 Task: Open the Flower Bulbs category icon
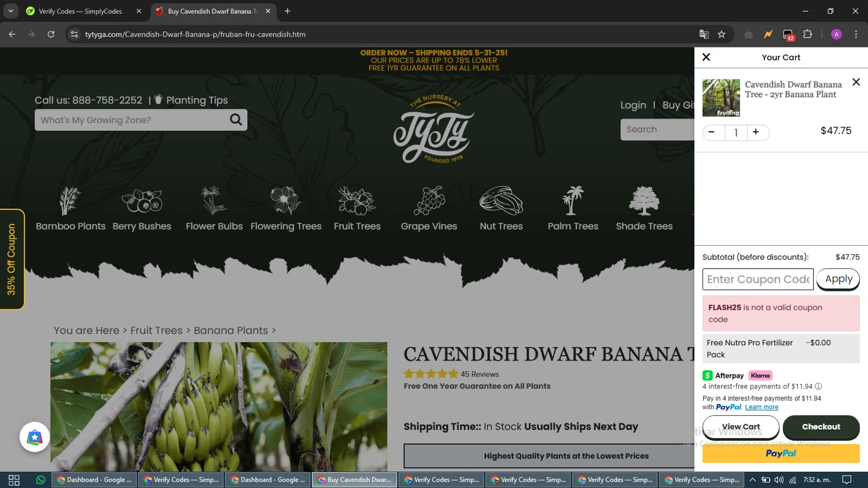click(214, 201)
